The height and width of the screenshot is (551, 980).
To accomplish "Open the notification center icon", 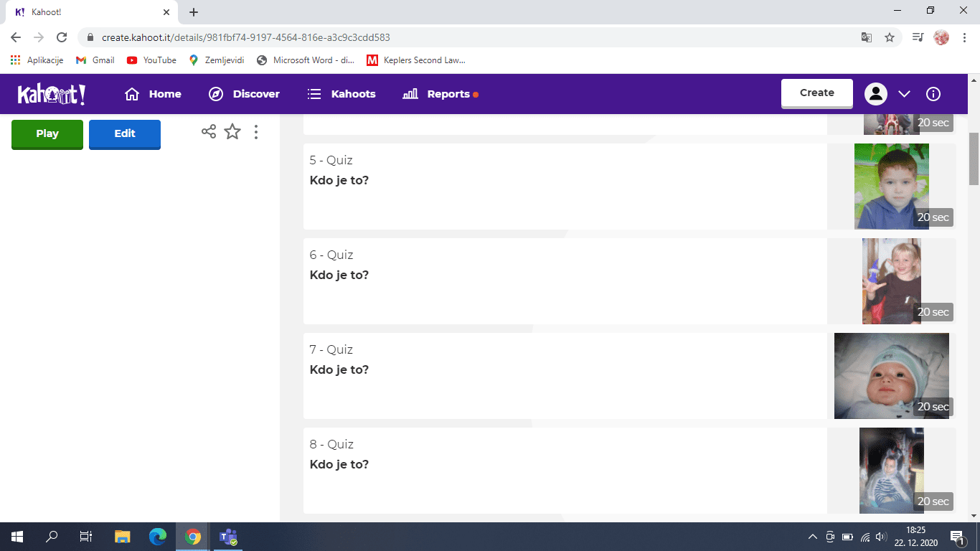I will 957,537.
